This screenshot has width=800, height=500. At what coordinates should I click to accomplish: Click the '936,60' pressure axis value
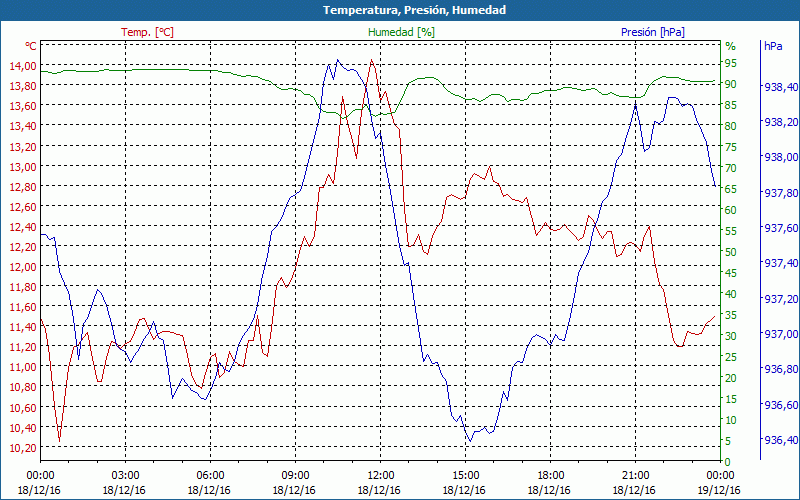[781, 405]
